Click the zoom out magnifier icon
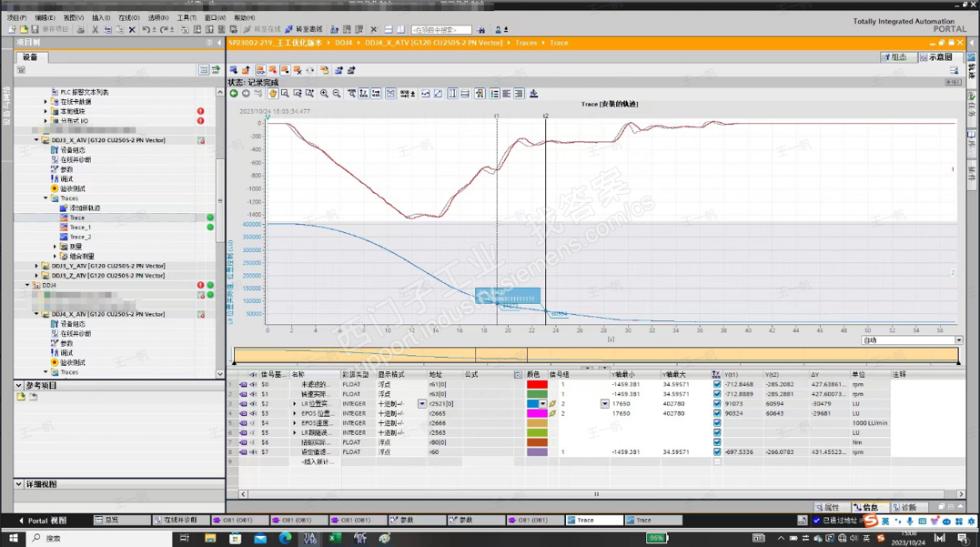Image resolution: width=980 pixels, height=547 pixels. point(337,94)
